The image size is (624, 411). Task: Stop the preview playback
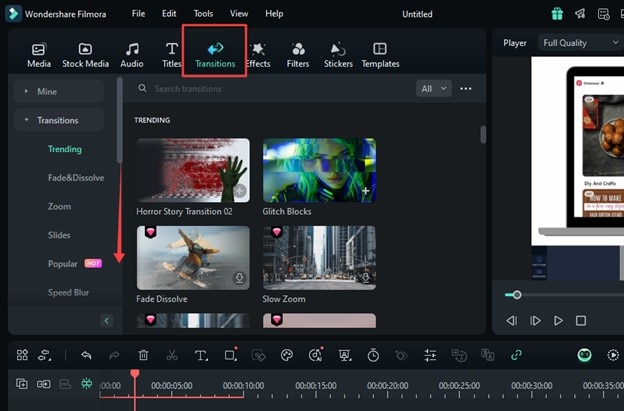click(581, 321)
